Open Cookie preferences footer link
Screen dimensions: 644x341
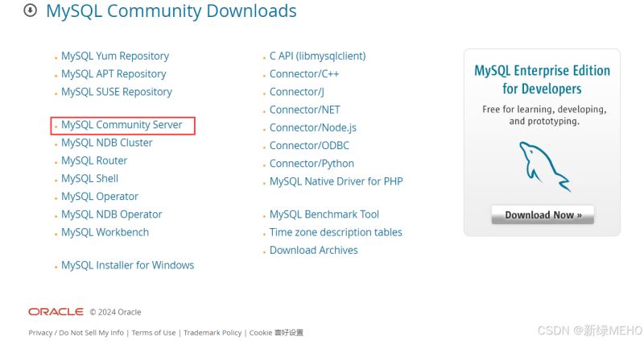point(276,333)
